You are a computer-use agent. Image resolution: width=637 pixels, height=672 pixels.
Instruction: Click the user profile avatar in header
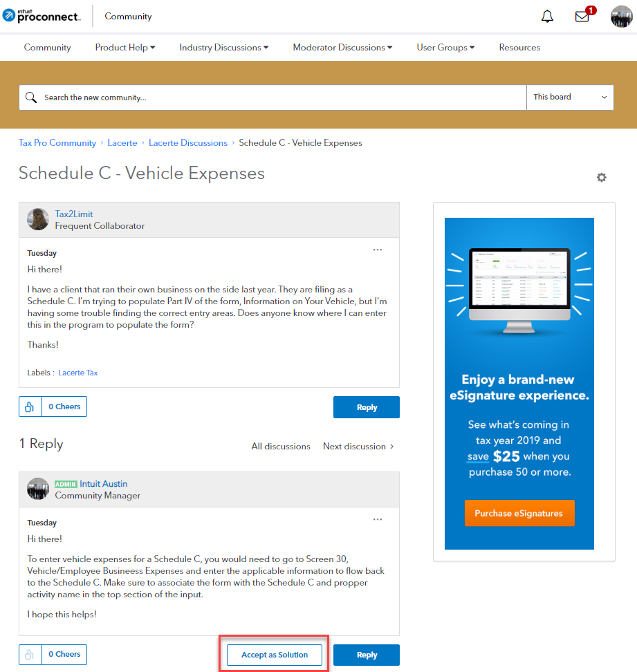point(621,17)
